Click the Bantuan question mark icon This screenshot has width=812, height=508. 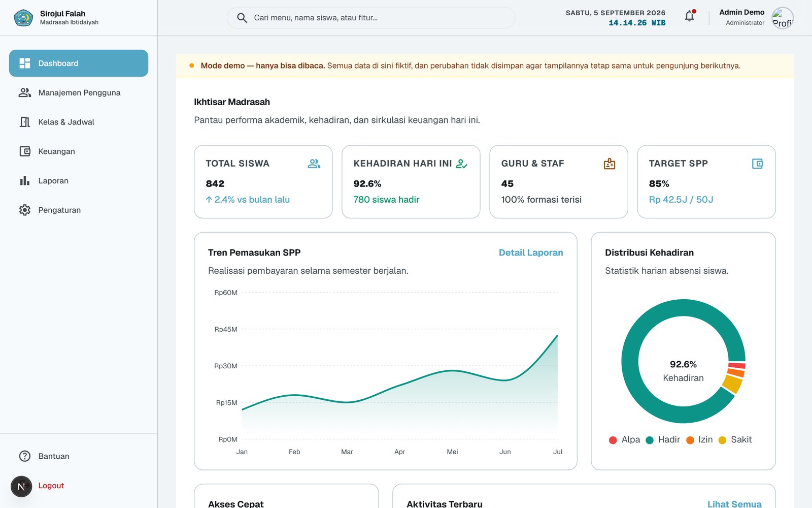pos(24,456)
